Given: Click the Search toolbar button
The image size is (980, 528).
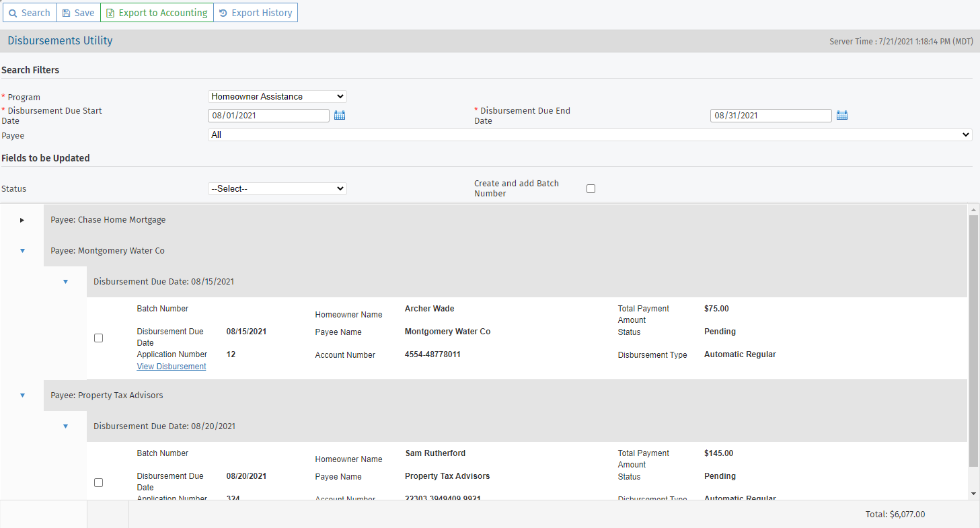Looking at the screenshot, I should click(x=30, y=13).
